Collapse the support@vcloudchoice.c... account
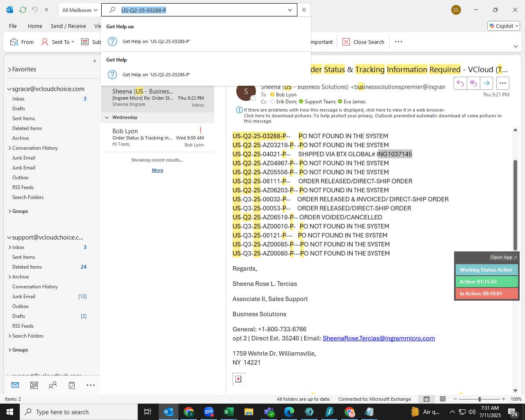Viewport: 525px width, 420px height. (9, 237)
